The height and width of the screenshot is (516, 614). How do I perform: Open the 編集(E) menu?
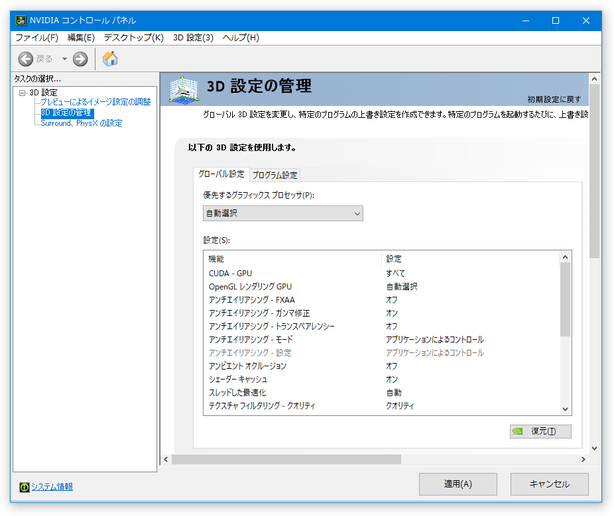(81, 38)
